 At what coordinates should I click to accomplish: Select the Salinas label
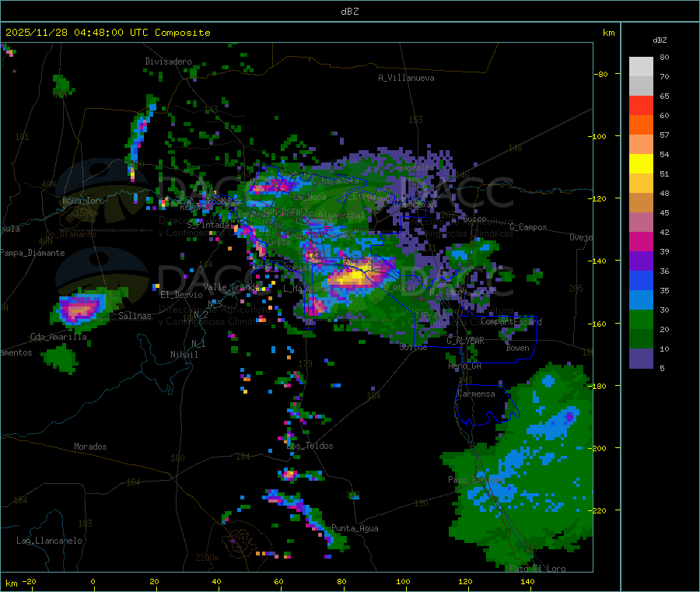pos(135,316)
